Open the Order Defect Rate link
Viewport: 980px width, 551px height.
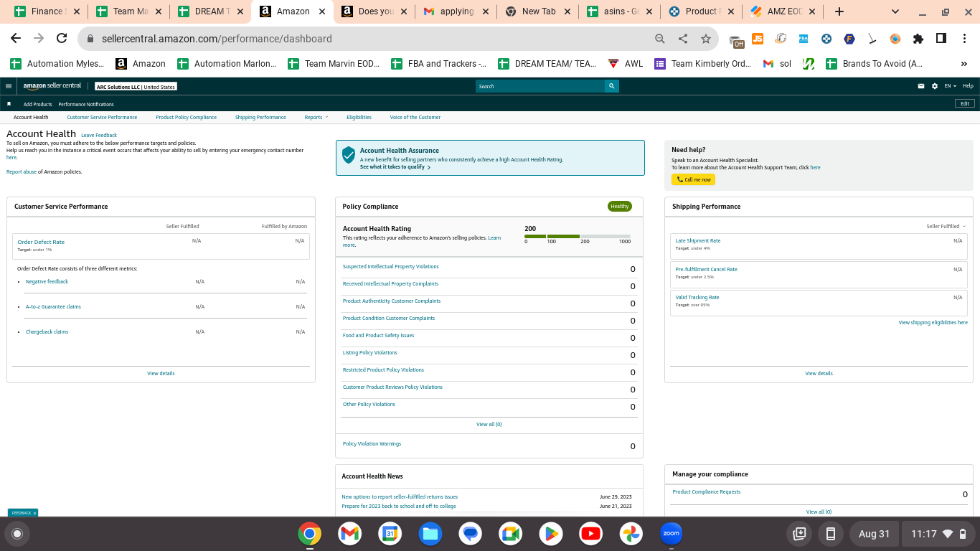[x=41, y=242]
